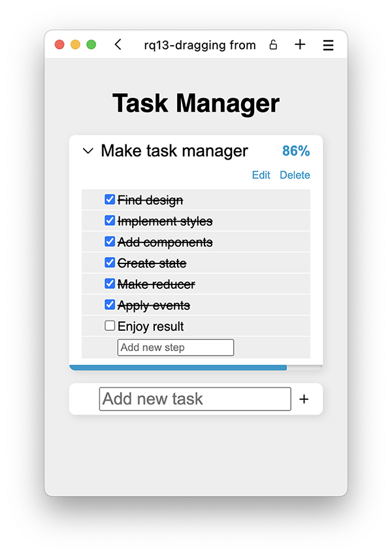Click the Make task manager title
The height and width of the screenshot is (555, 392).
(174, 151)
